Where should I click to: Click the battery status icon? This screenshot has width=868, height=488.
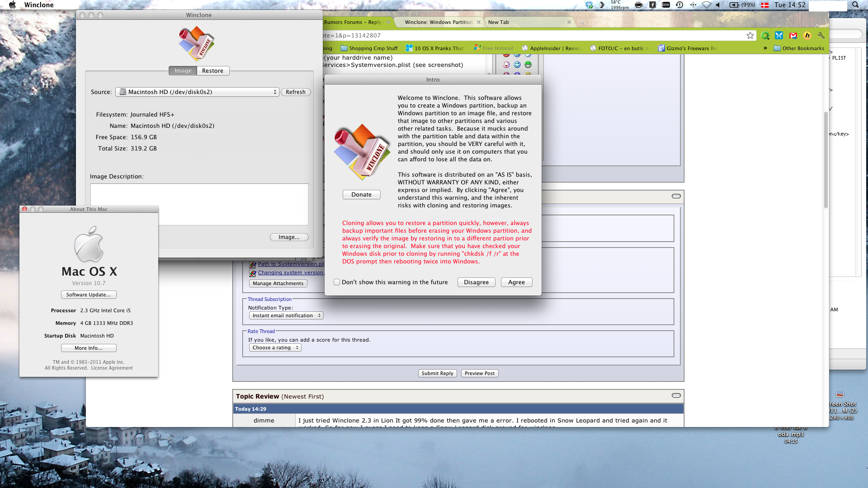[742, 5]
